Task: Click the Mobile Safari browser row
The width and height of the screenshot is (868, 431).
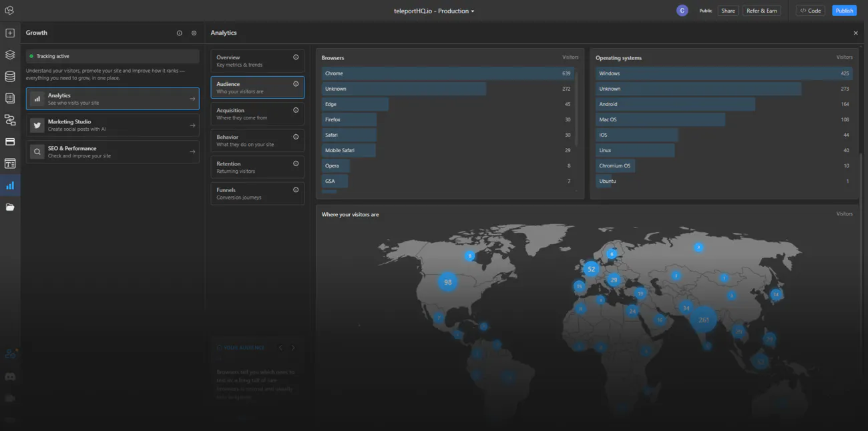Action: coord(448,150)
